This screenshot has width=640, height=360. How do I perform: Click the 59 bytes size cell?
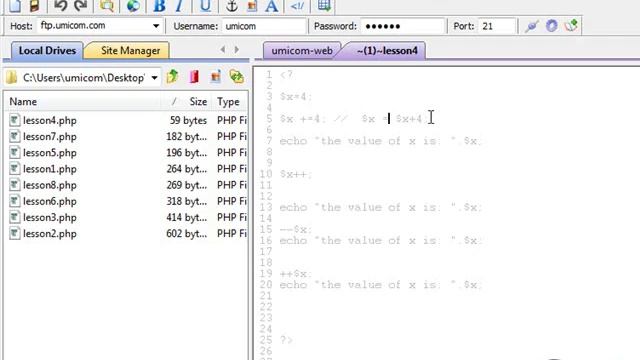click(x=188, y=120)
